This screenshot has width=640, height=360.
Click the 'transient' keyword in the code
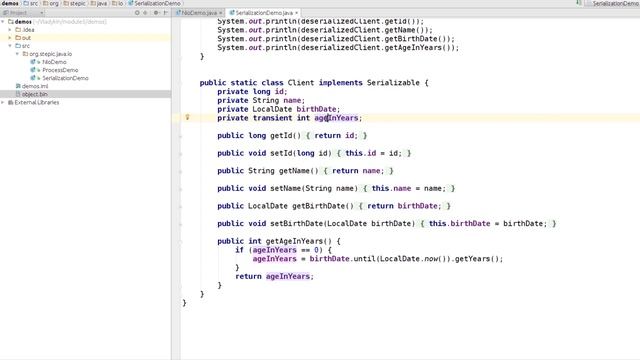[272, 118]
